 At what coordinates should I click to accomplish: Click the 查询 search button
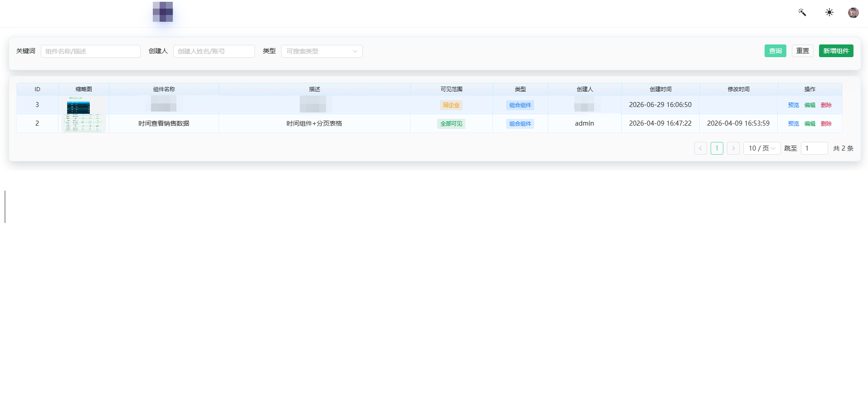click(775, 51)
